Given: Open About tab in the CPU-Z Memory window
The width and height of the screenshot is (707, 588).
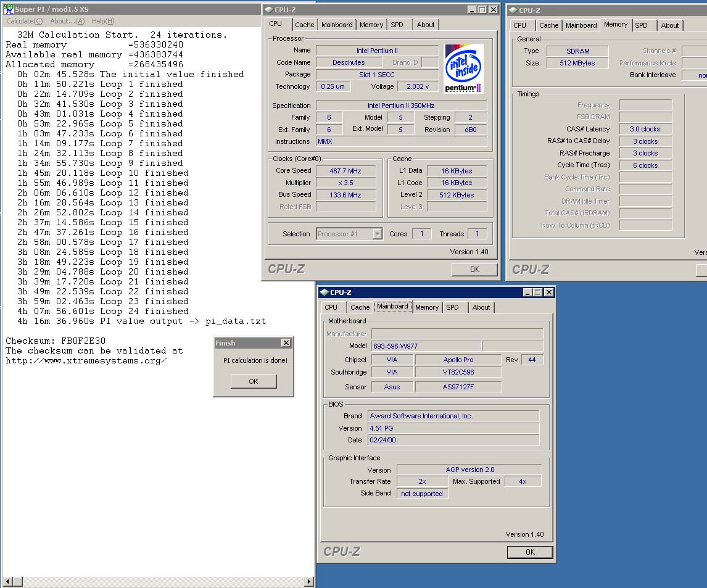Looking at the screenshot, I should pos(669,25).
